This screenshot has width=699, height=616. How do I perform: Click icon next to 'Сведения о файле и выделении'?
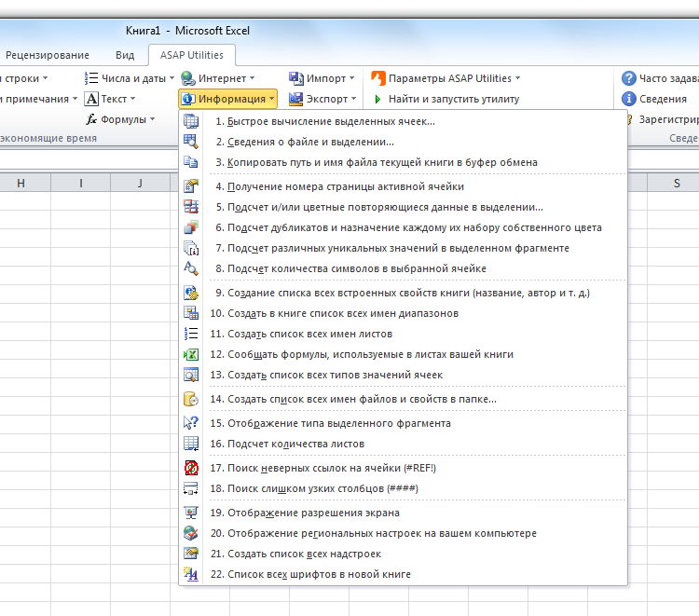pyautogui.click(x=191, y=142)
